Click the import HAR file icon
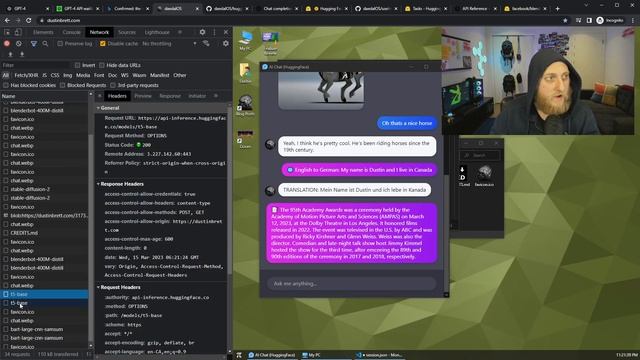This screenshot has height=360, width=640. (10, 54)
